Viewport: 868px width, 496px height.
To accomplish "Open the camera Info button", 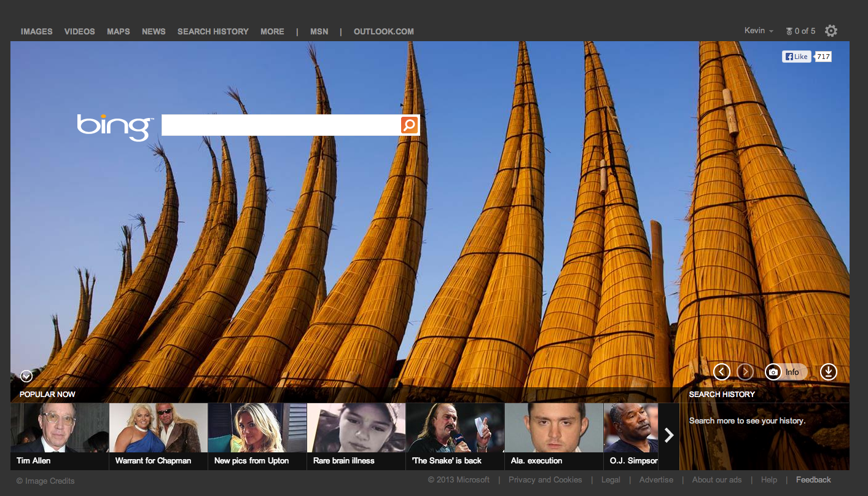I will pyautogui.click(x=786, y=372).
